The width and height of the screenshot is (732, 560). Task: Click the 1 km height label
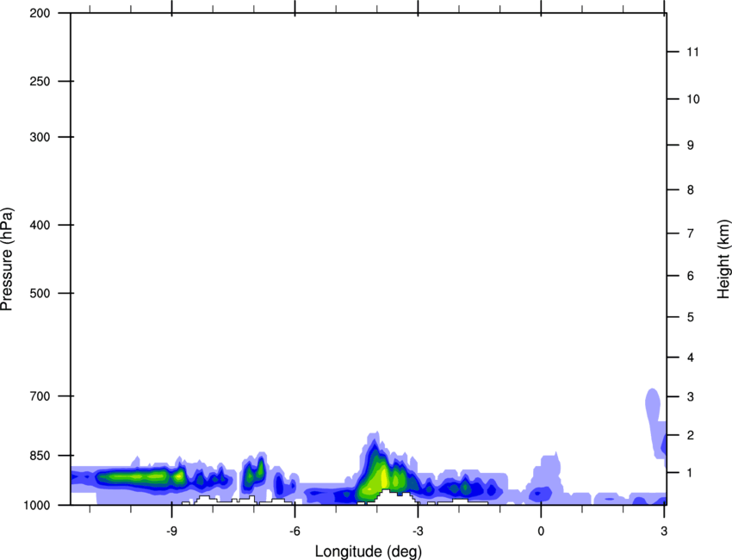(x=691, y=473)
